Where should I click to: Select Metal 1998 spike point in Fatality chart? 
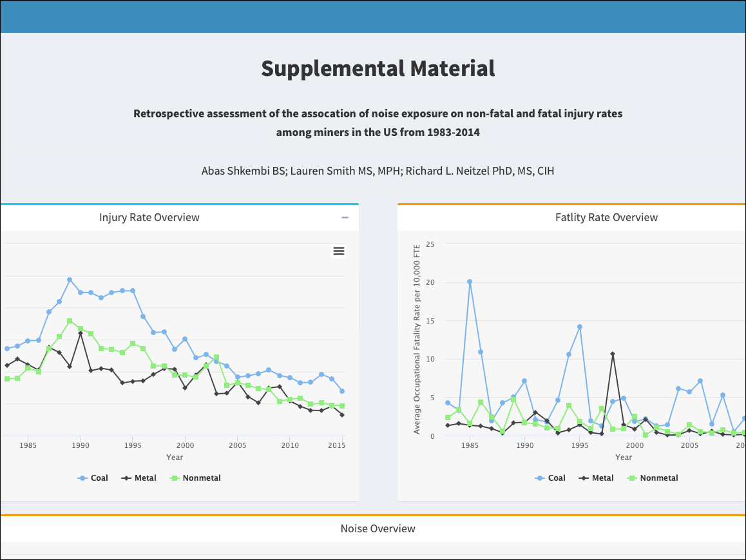click(x=613, y=354)
